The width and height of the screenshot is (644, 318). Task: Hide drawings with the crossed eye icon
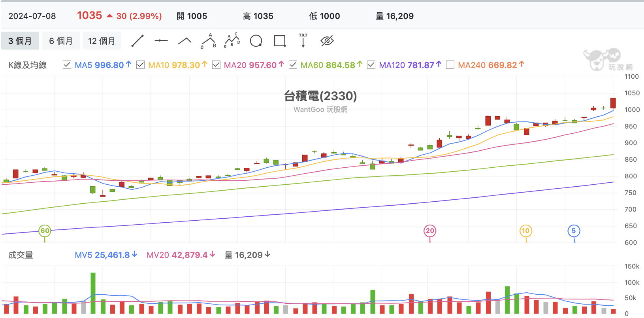point(327,41)
